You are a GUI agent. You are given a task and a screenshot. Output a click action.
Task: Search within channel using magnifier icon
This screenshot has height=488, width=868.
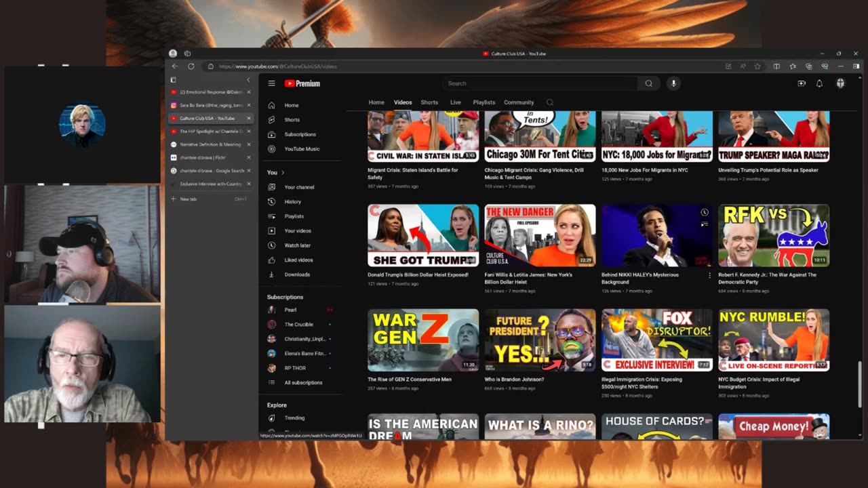(x=550, y=102)
